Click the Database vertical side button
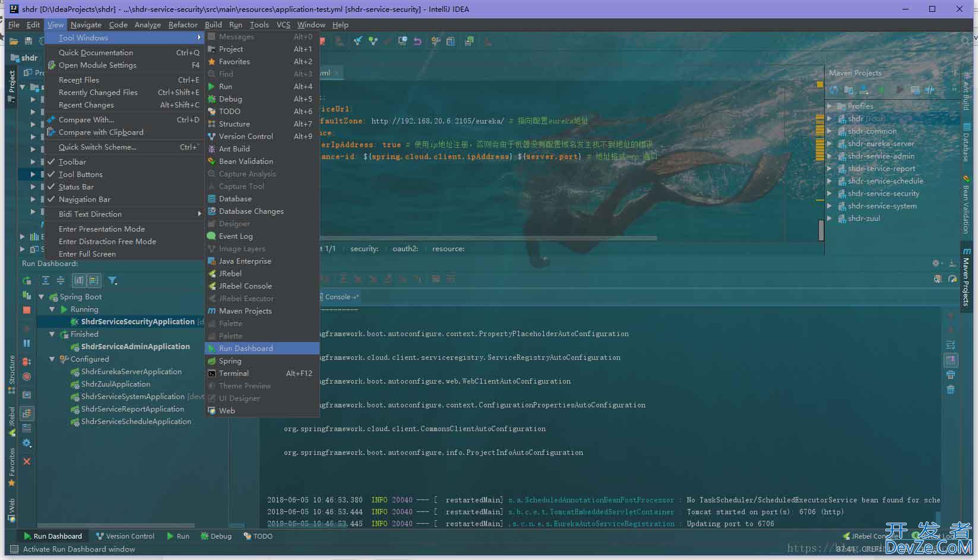 pyautogui.click(x=967, y=143)
